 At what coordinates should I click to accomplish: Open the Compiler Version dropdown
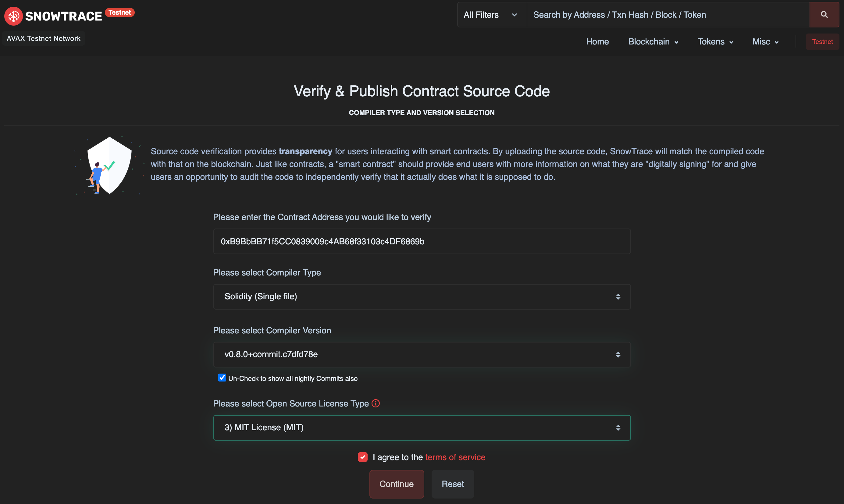[x=422, y=354]
